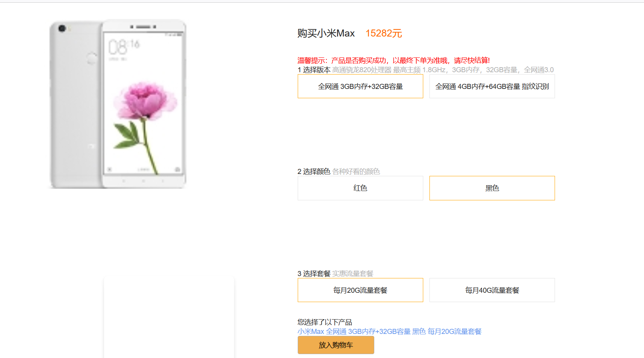The width and height of the screenshot is (644, 358).
Task: Add to cart with 放入购物车 button
Action: point(336,345)
